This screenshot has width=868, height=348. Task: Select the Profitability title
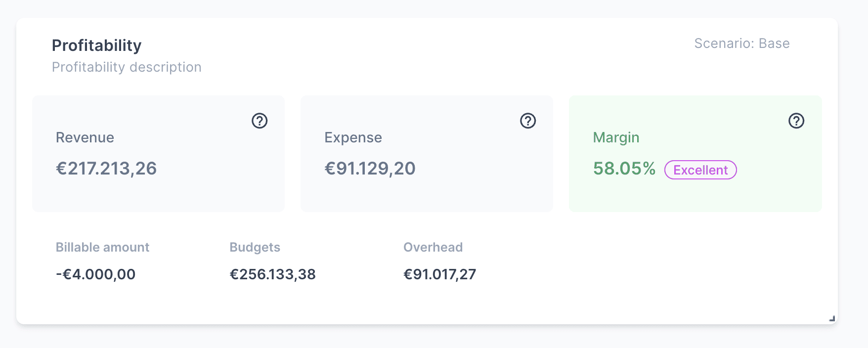pos(97,45)
